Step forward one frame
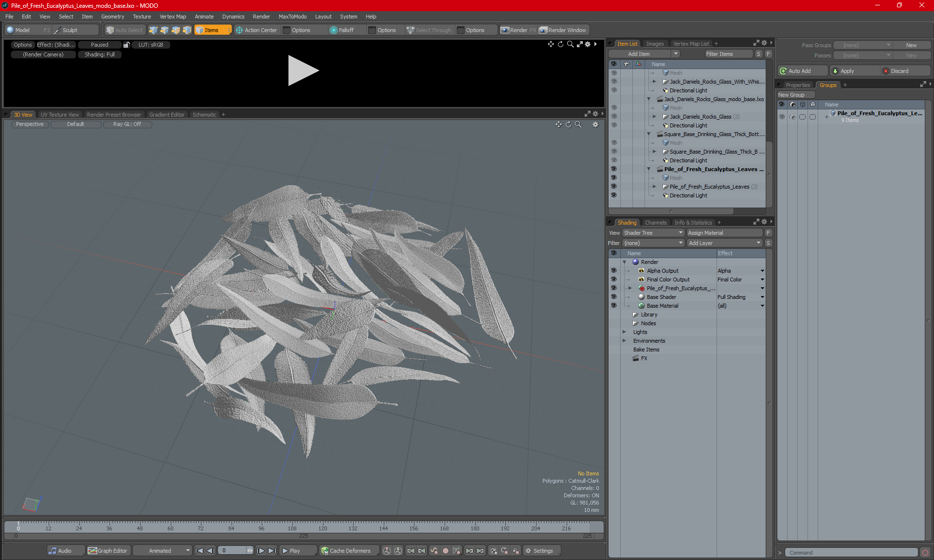934x560 pixels. 261,551
